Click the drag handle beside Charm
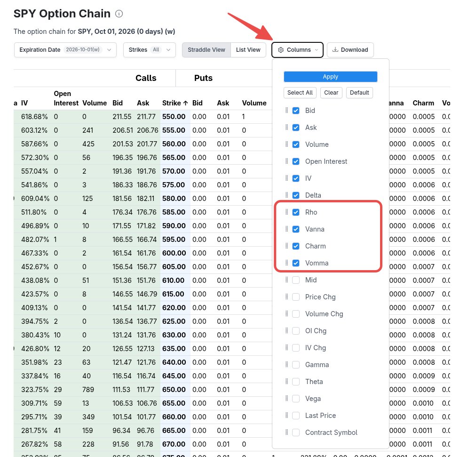This screenshot has width=476, height=457. [x=286, y=246]
